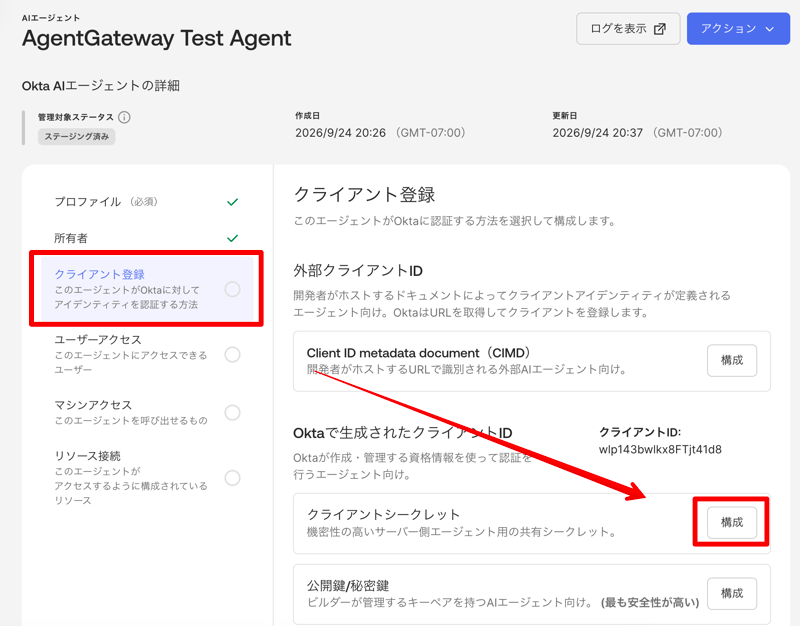Screen dimensions: 800x626
Task: Click the info icon next to 管理対象ステータス
Action: pyautogui.click(x=124, y=117)
